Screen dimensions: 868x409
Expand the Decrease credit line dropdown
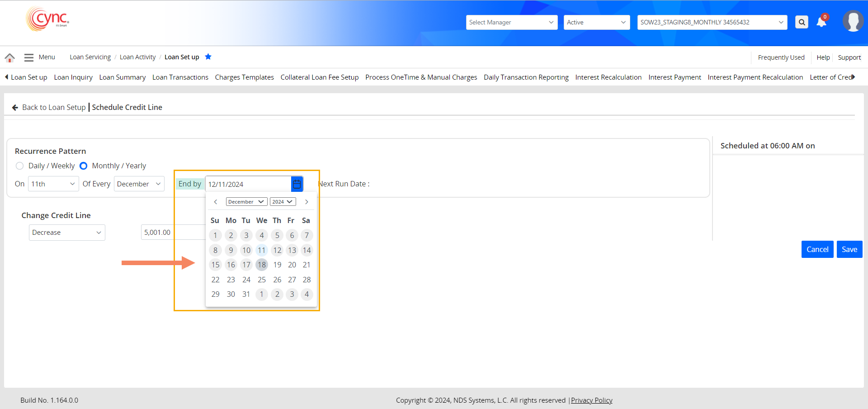67,233
